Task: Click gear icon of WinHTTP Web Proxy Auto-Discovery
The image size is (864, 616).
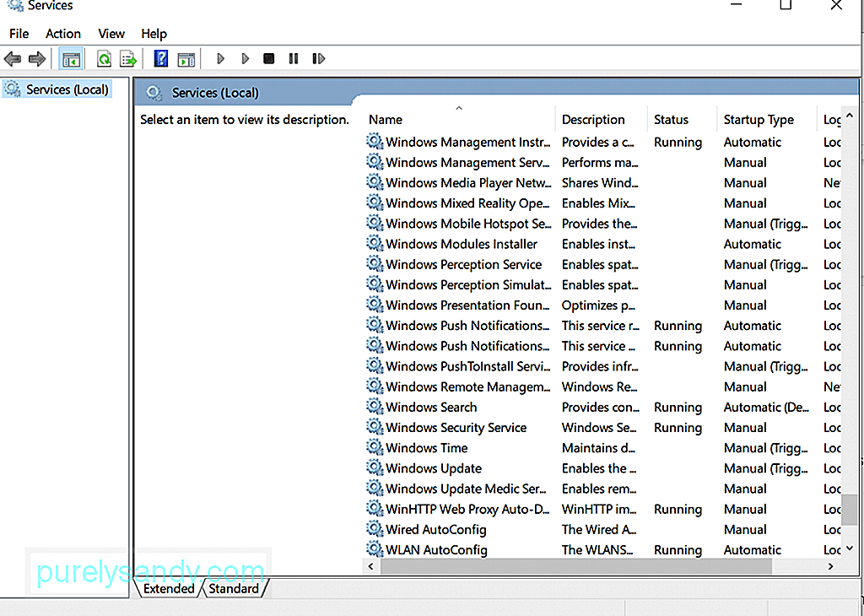Action: 375,509
